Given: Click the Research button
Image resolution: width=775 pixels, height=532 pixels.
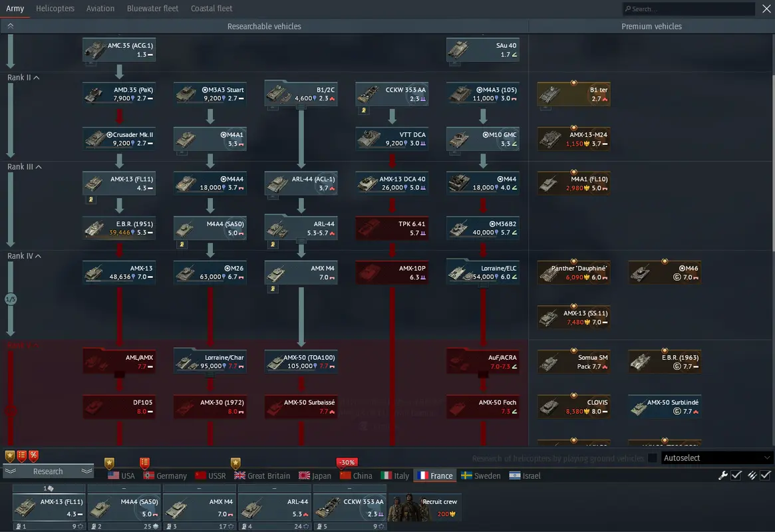Looking at the screenshot, I should [x=48, y=471].
